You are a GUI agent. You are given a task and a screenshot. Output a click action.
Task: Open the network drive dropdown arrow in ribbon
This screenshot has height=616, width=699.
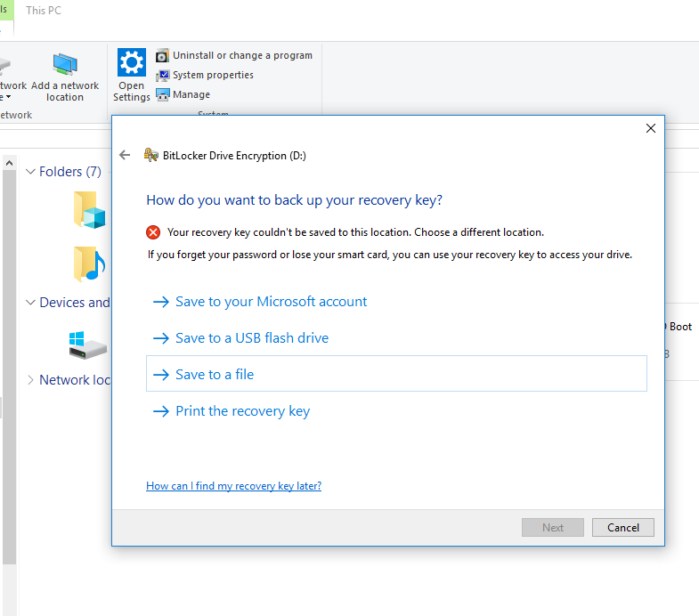(x=8, y=97)
